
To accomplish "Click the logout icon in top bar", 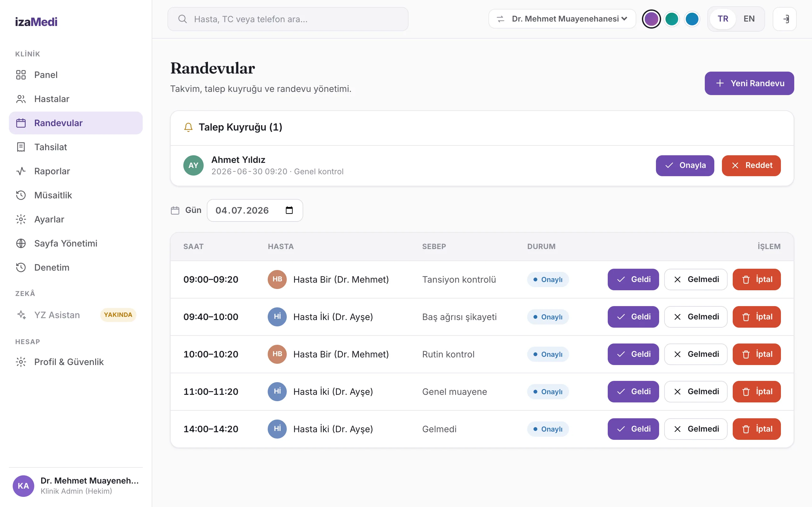I will pos(784,19).
